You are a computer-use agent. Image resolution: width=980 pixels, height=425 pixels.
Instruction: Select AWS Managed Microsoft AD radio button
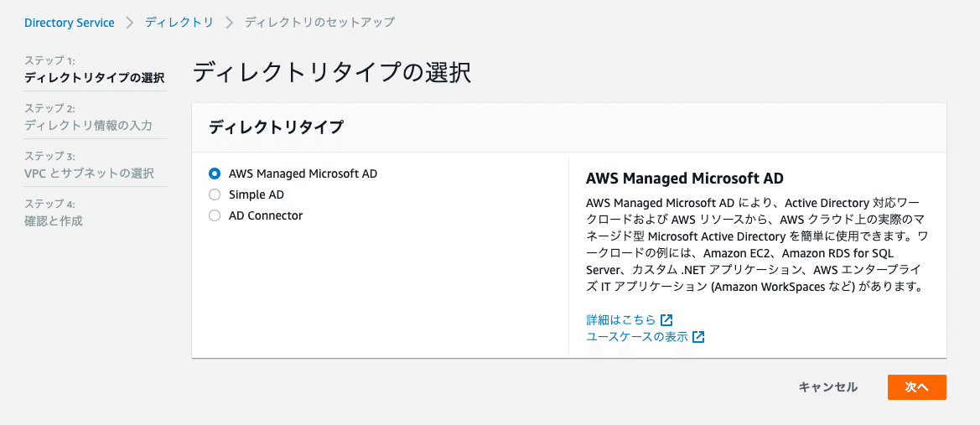tap(215, 174)
